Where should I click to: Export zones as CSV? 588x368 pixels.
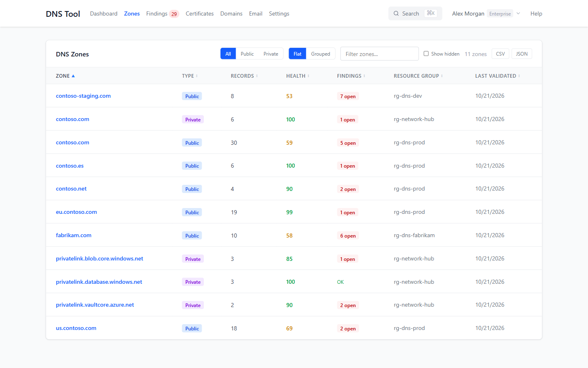500,54
